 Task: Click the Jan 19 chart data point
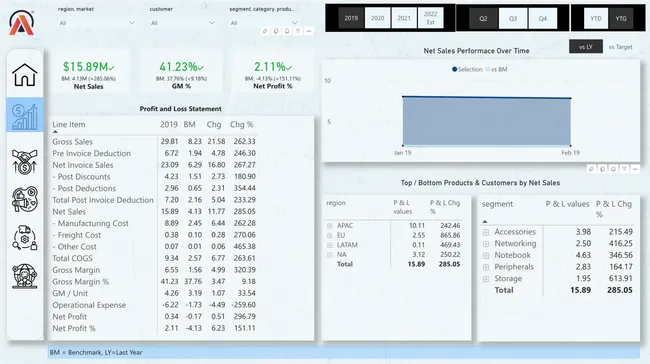pos(403,97)
